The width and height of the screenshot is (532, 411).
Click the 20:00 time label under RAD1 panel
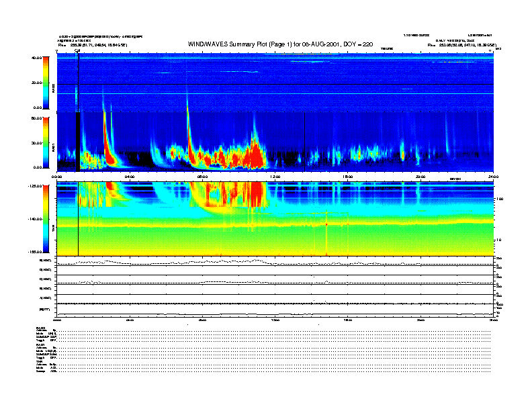click(x=420, y=177)
